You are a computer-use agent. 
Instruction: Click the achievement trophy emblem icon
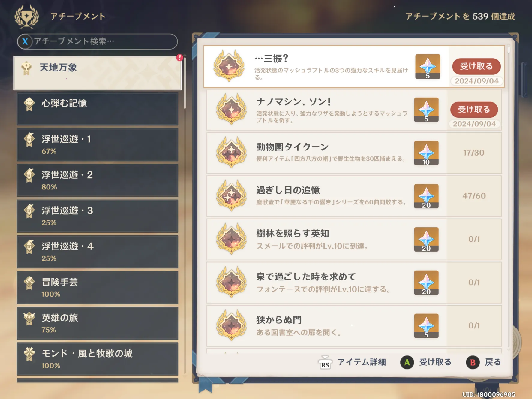[27, 17]
